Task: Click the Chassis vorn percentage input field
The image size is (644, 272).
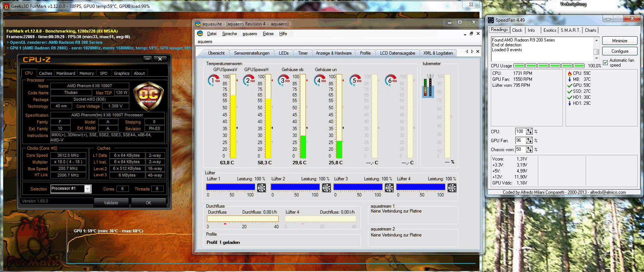Action: (x=520, y=149)
